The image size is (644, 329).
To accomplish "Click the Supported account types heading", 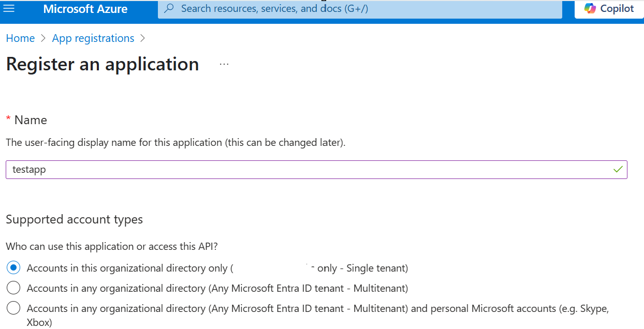I will point(74,219).
